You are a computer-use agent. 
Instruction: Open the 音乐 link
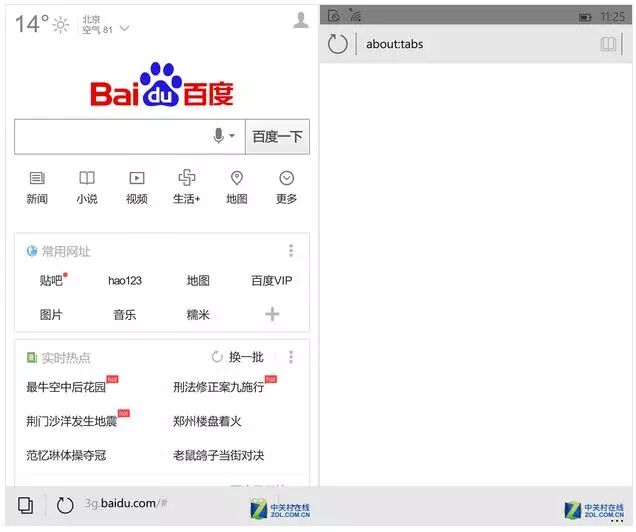pos(125,315)
